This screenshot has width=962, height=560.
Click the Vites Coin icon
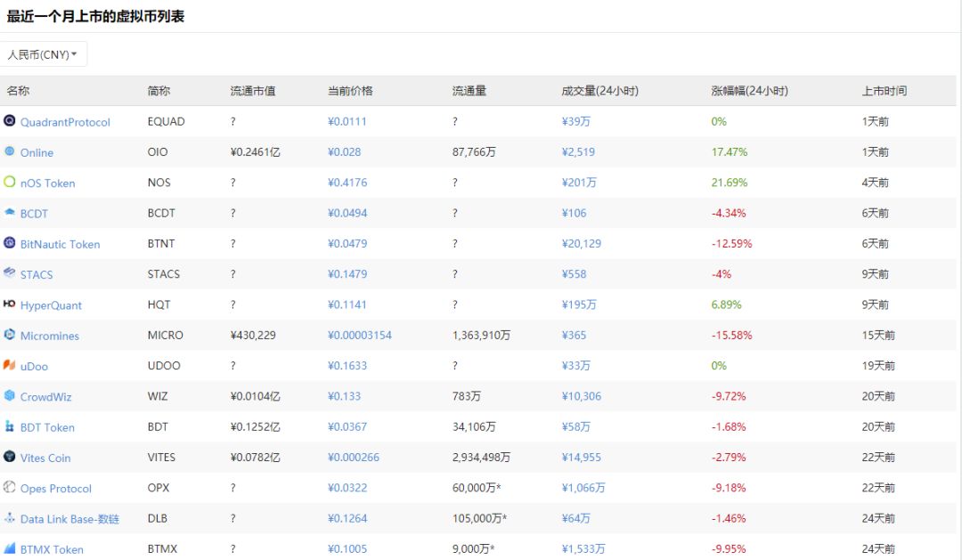pyautogui.click(x=9, y=457)
